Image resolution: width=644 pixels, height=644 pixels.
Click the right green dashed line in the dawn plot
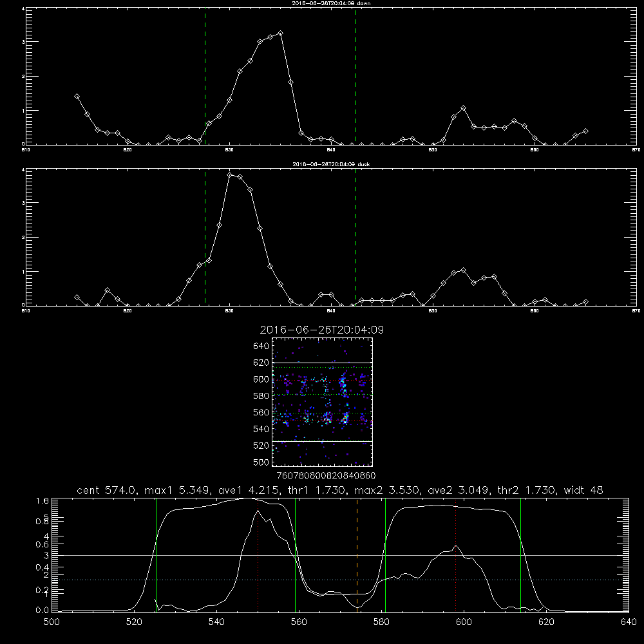click(x=355, y=77)
